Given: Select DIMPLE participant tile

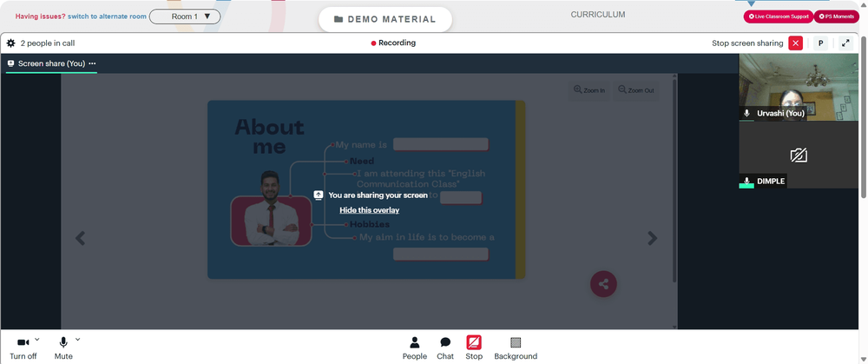Looking at the screenshot, I should [799, 155].
